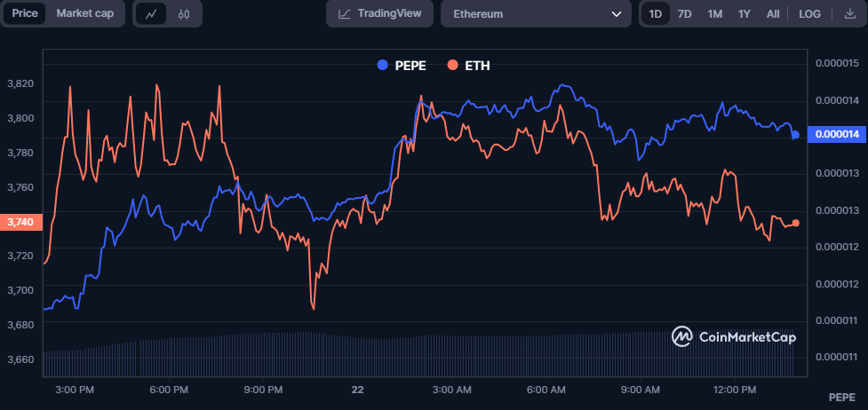Select the Market cap tab

pyautogui.click(x=85, y=13)
